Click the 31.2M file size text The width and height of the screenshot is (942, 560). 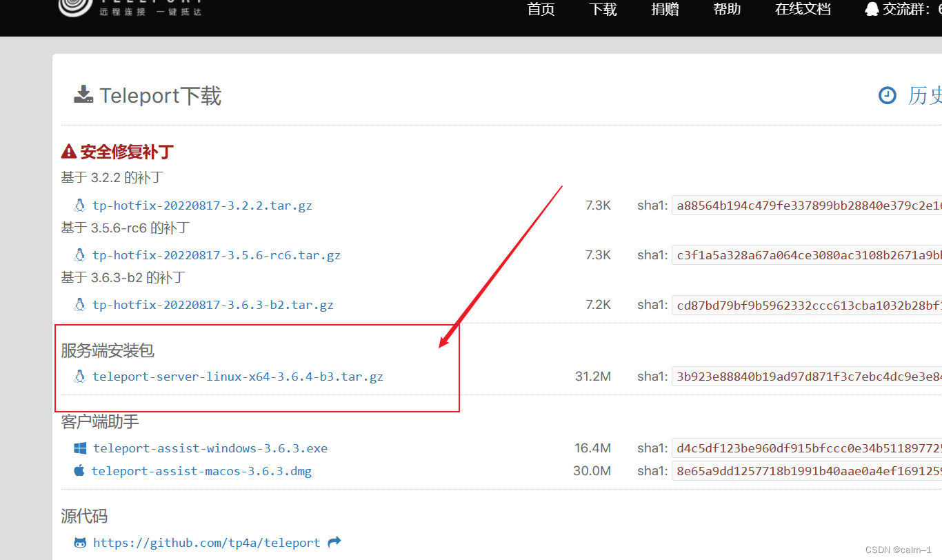click(x=593, y=377)
